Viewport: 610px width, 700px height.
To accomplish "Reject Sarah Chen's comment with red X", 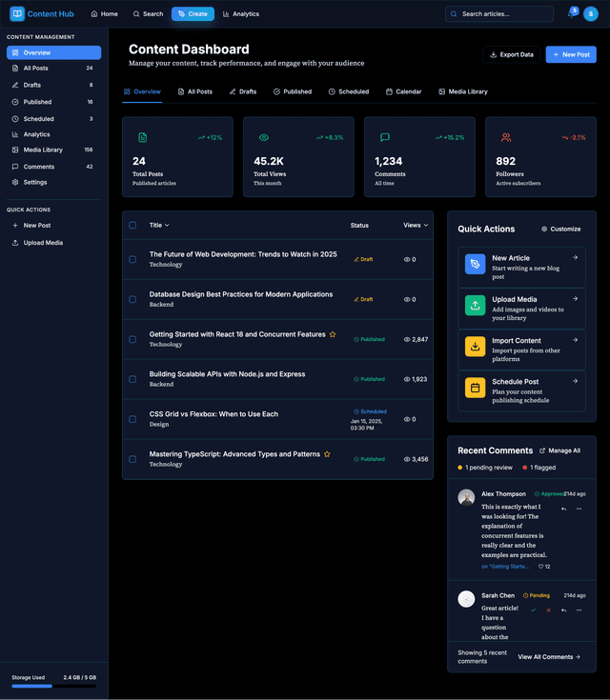I will coord(548,610).
